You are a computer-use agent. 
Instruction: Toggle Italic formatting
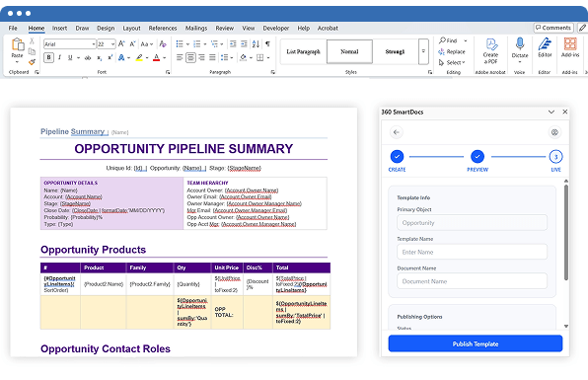click(59, 58)
